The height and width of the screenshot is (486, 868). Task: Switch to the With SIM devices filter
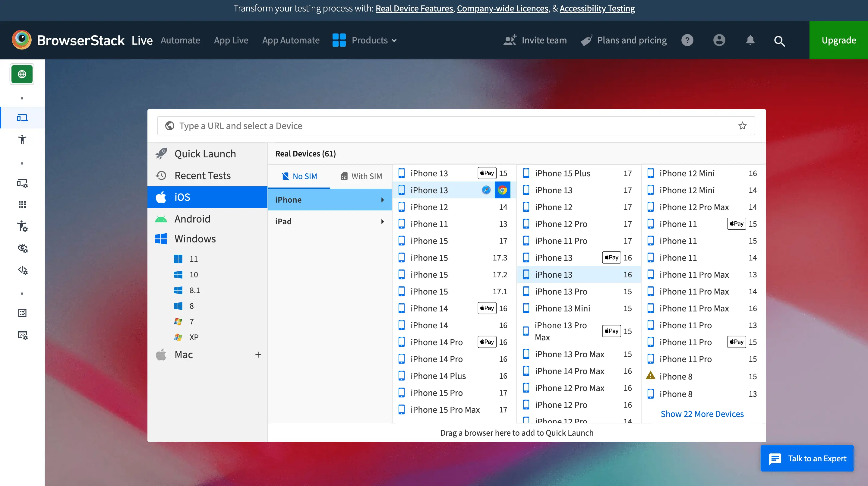[361, 176]
